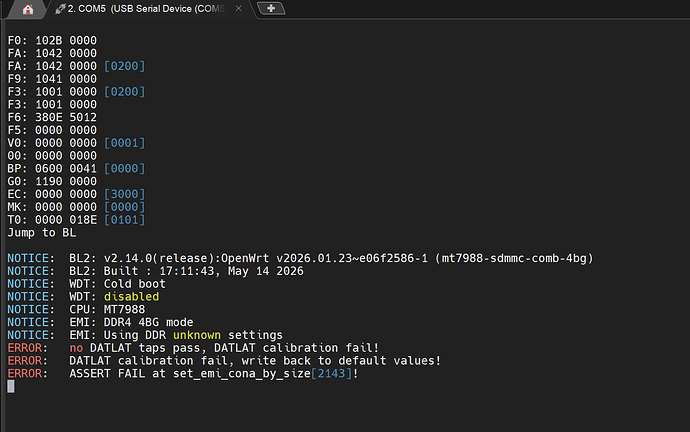Click the 'CPU: MT7988' line
Viewport: 690px width, 432px height.
pos(76,309)
